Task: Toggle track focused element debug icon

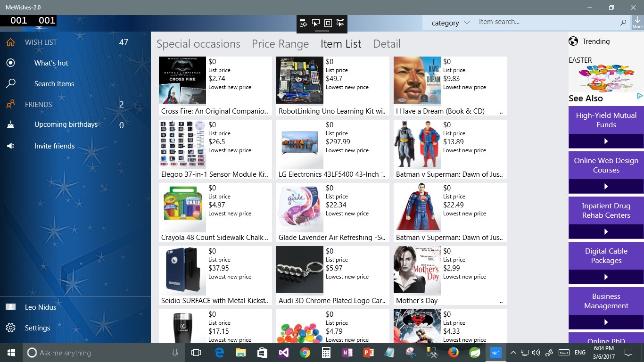Action: pyautogui.click(x=340, y=23)
